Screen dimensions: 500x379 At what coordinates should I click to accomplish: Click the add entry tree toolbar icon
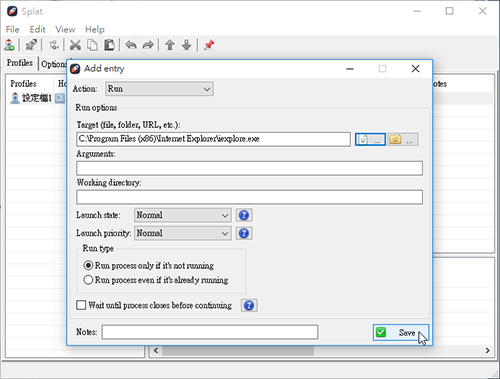click(x=54, y=45)
